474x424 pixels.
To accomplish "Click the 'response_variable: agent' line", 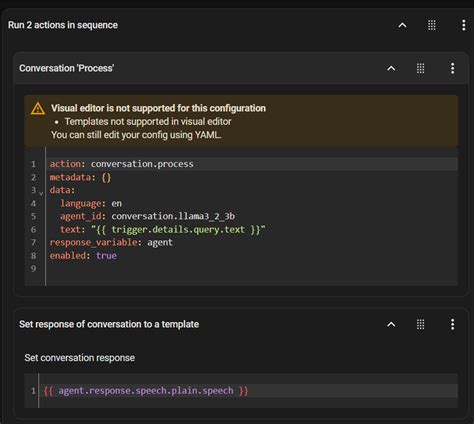I will pyautogui.click(x=252, y=242).
